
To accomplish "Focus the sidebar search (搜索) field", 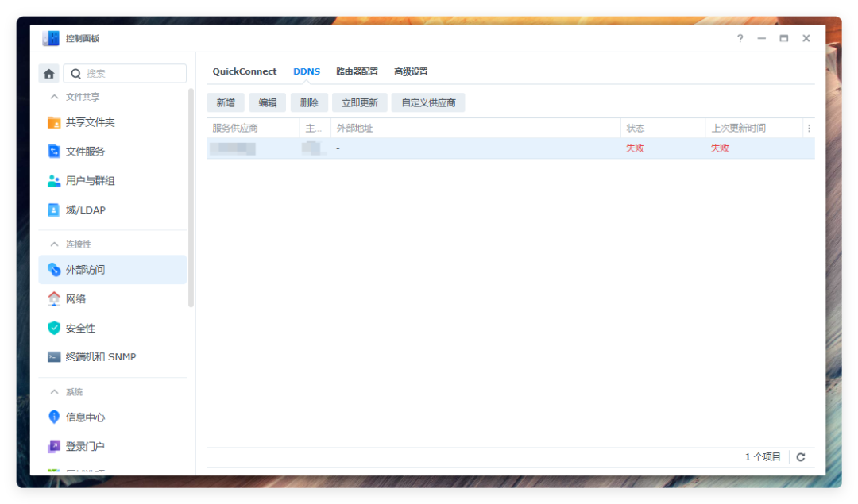I will tap(125, 73).
